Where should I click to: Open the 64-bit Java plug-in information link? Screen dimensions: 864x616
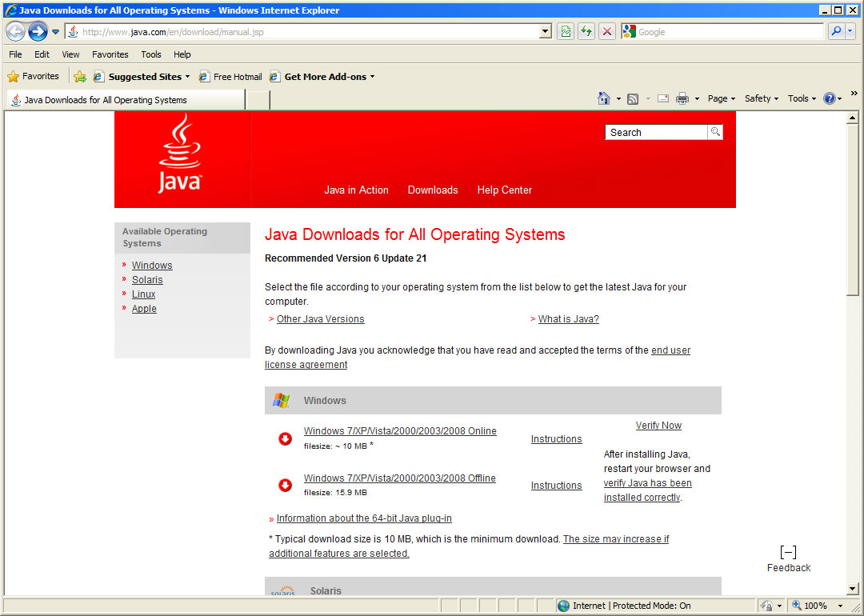(364, 518)
